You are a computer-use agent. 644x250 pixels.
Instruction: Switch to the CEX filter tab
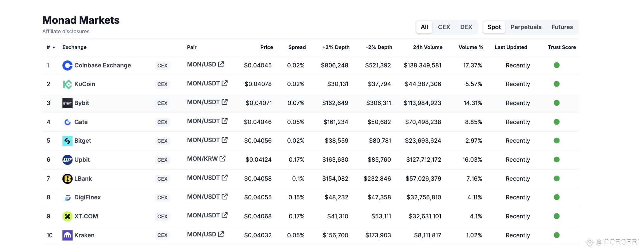(444, 27)
